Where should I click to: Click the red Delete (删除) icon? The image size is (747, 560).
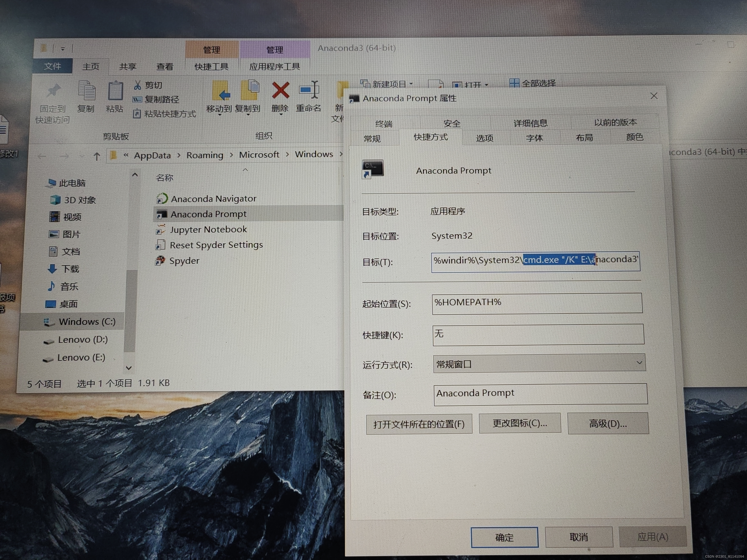281,90
